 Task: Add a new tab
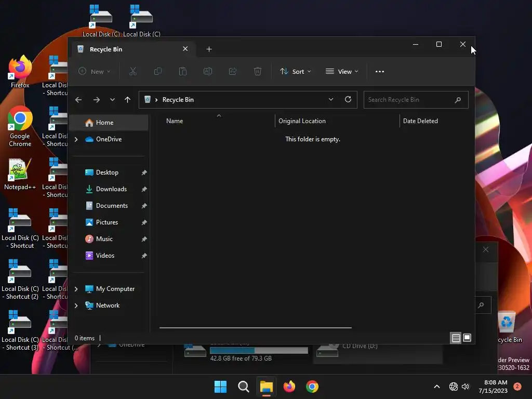(209, 49)
